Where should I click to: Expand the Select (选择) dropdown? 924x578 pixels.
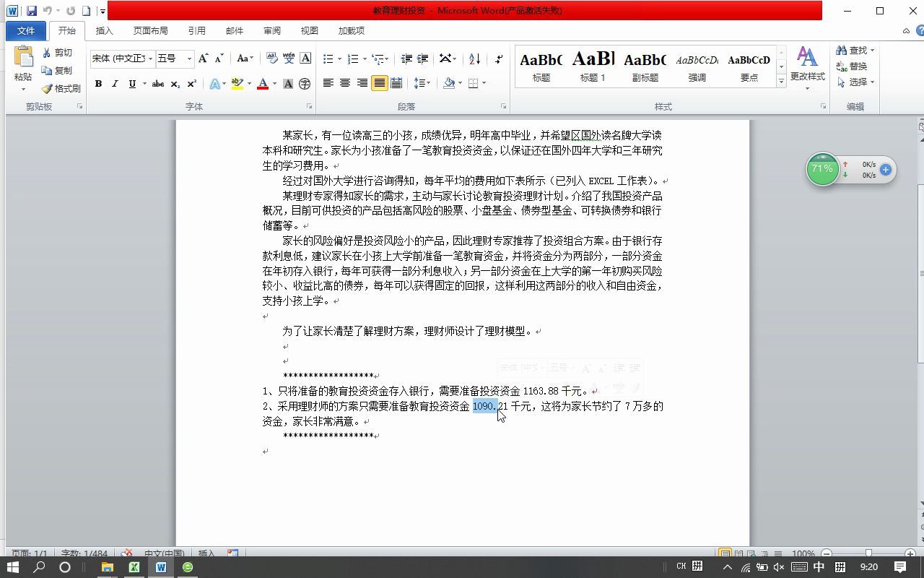[856, 82]
